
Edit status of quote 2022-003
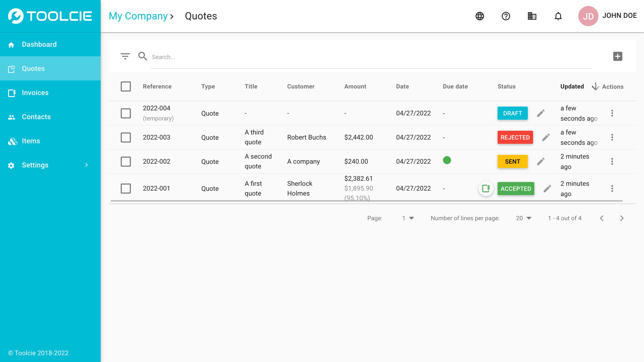(546, 137)
